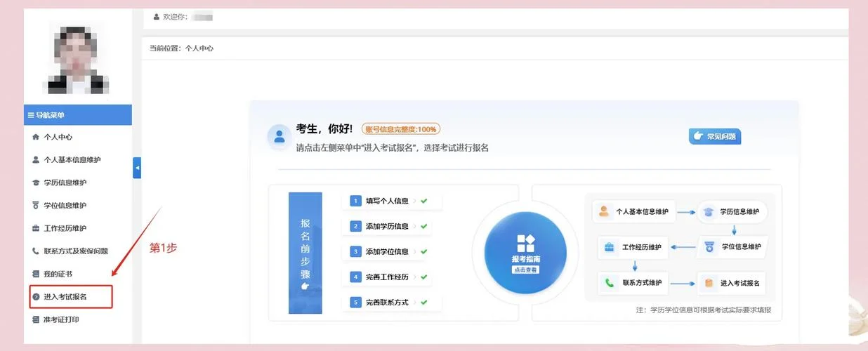This screenshot has height=351, width=868.
Task: Click the 个人中心 breadcrumb text
Action: point(199,48)
